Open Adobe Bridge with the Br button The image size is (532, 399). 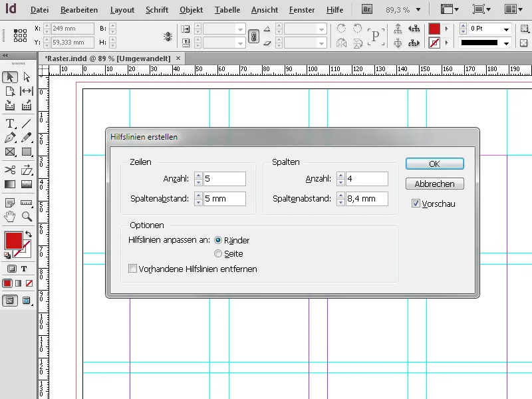367,10
